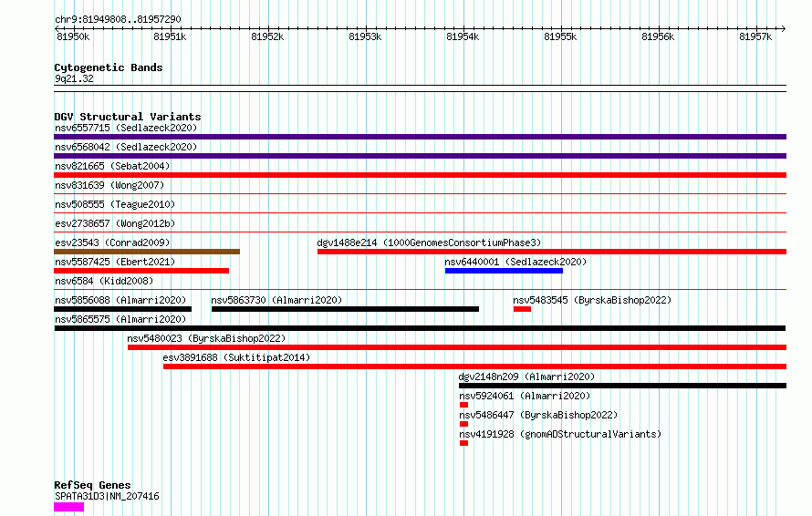The height and width of the screenshot is (516, 812).
Task: Click the nsv5587425 (Ebert2021) label
Action: pos(115,262)
